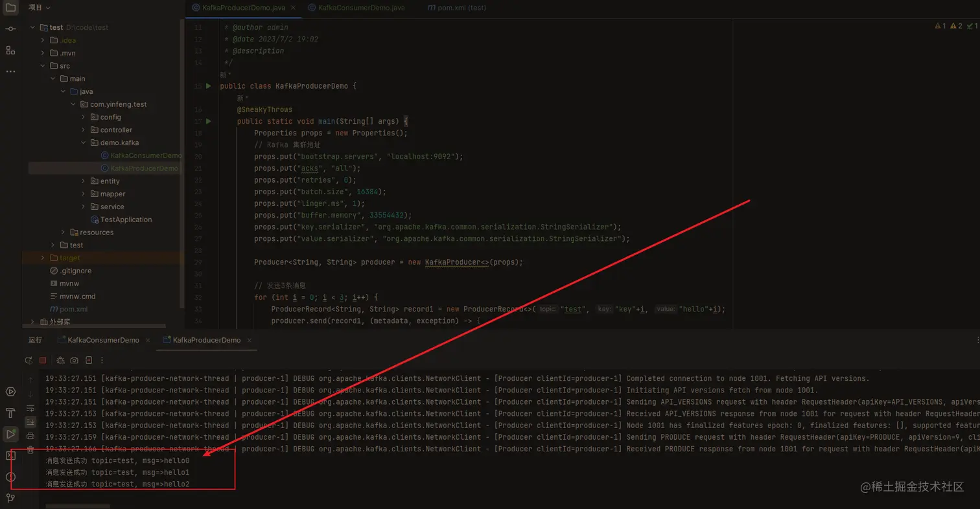This screenshot has width=980, height=509.
Task: Stop the running process
Action: (43, 360)
